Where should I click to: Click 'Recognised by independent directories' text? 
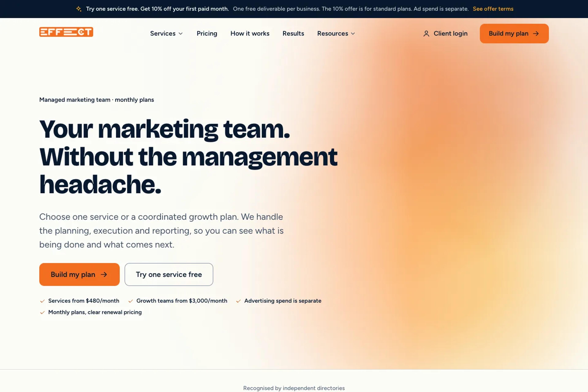point(294,388)
